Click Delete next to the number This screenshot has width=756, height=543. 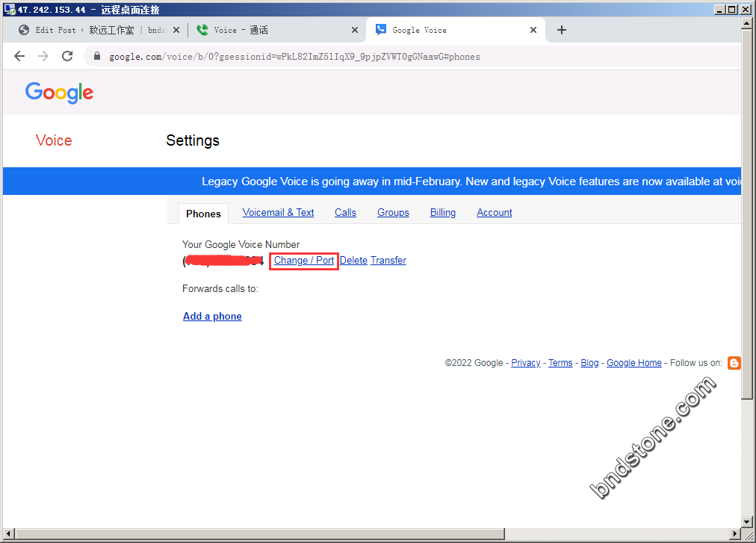coord(353,261)
